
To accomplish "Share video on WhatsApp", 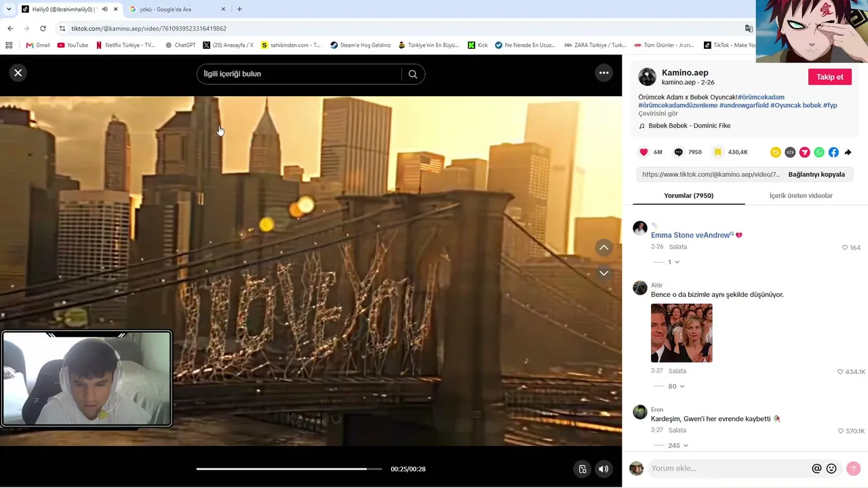I will coord(819,152).
